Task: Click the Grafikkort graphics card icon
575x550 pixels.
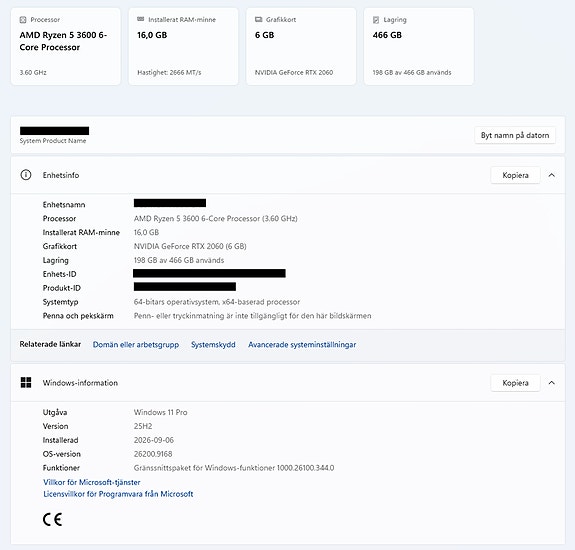Action: [x=259, y=19]
